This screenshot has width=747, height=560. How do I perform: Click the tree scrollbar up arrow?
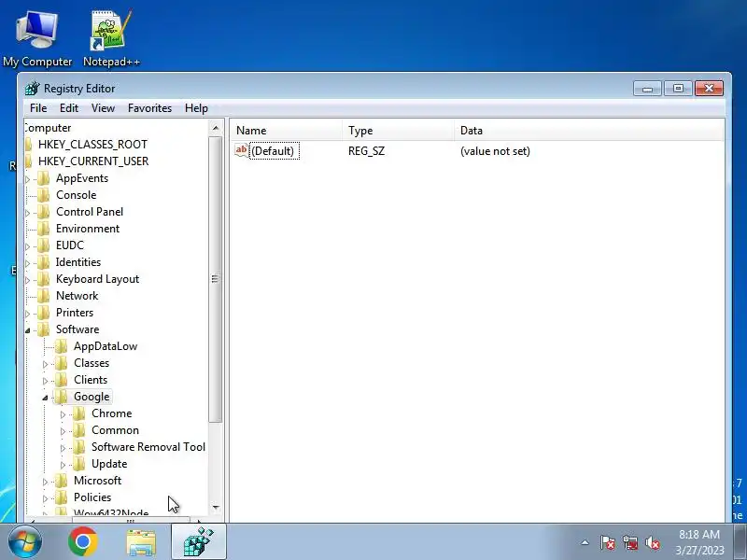pyautogui.click(x=216, y=128)
